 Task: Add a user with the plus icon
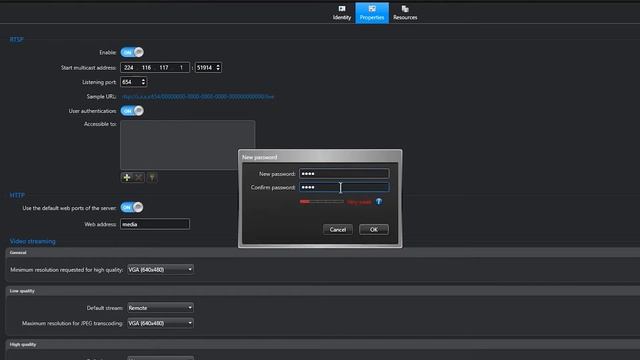[x=127, y=177]
